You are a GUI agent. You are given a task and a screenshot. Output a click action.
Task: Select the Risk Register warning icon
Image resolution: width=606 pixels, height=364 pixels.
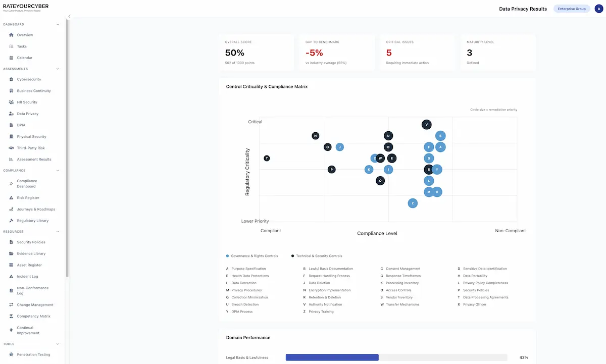[x=11, y=198]
